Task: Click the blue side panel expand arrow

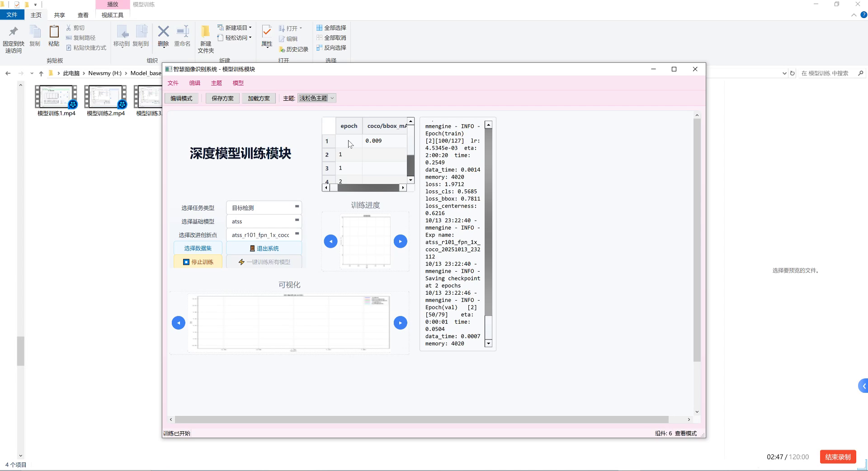Action: (x=863, y=386)
